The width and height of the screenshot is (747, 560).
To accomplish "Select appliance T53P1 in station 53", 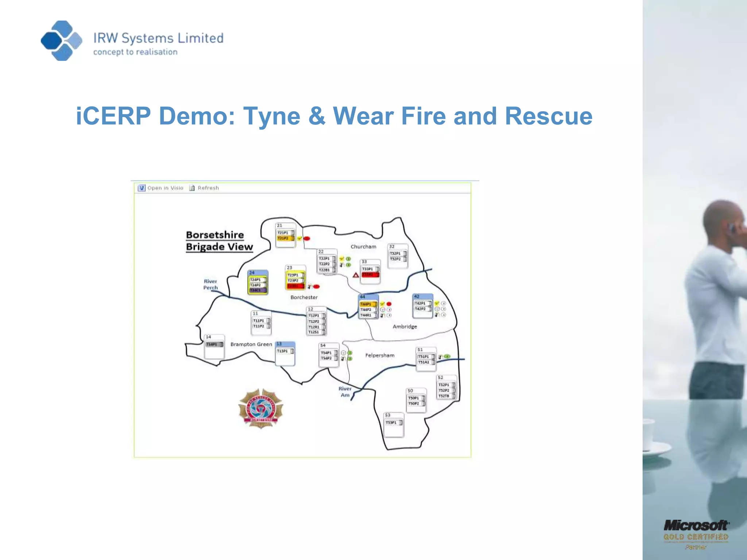I will point(394,423).
